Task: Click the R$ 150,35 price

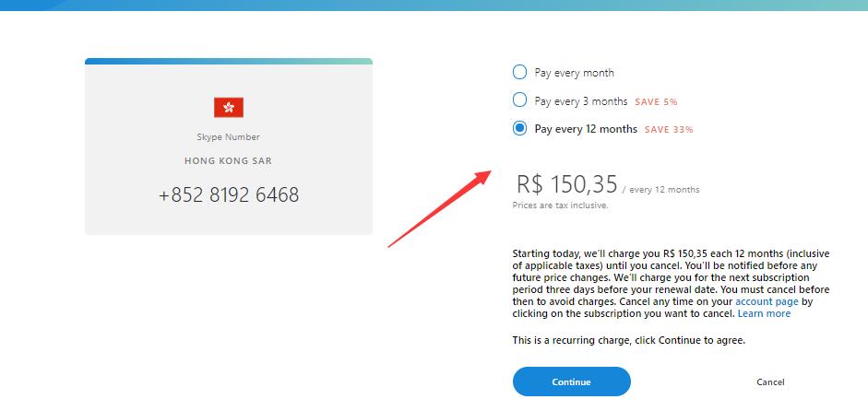Action: 566,183
